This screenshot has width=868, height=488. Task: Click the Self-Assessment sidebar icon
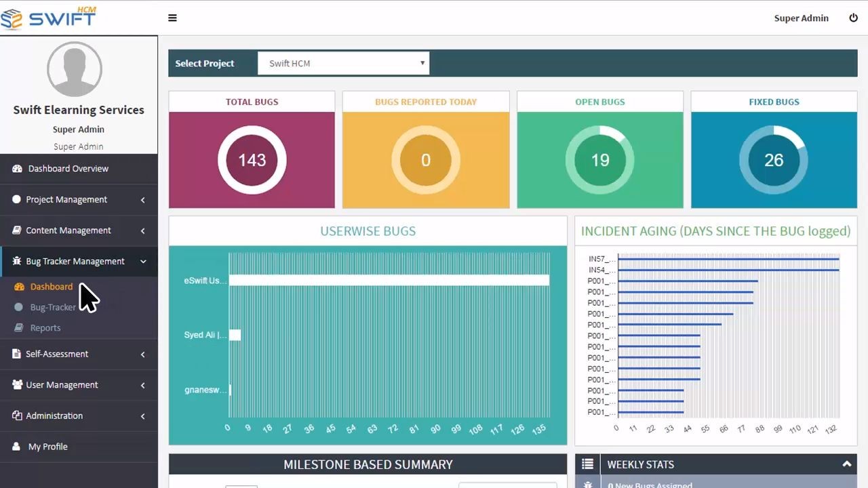point(17,354)
